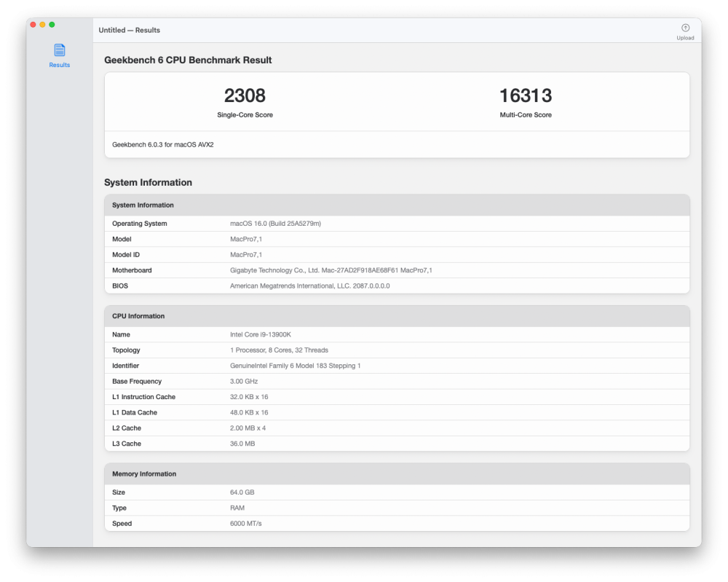Click the CPU Name row label
This screenshot has height=582, width=728.
121,334
